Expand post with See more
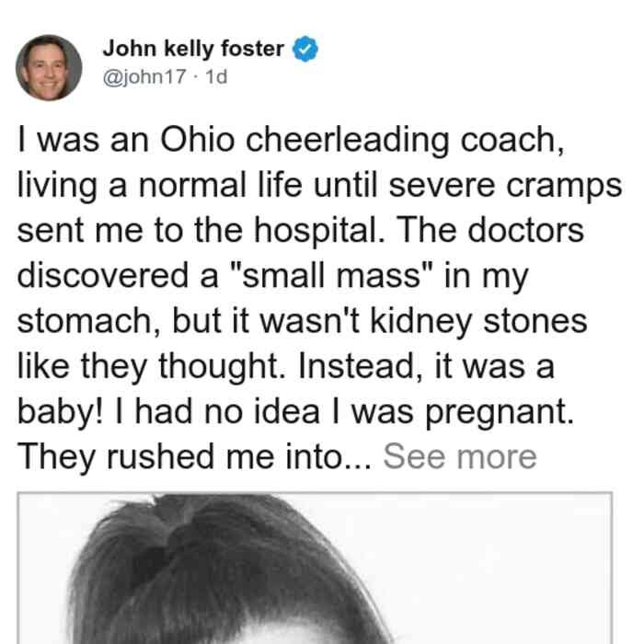644x644 pixels. click(x=460, y=456)
